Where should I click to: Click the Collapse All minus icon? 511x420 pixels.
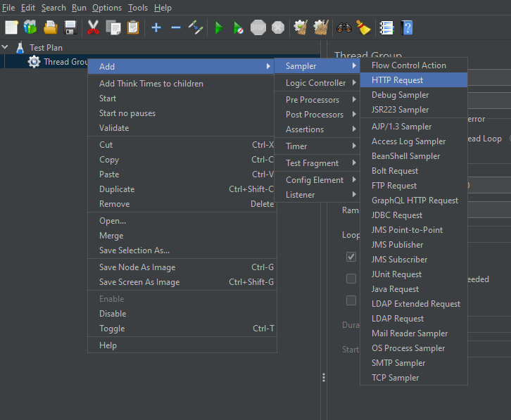pos(176,27)
